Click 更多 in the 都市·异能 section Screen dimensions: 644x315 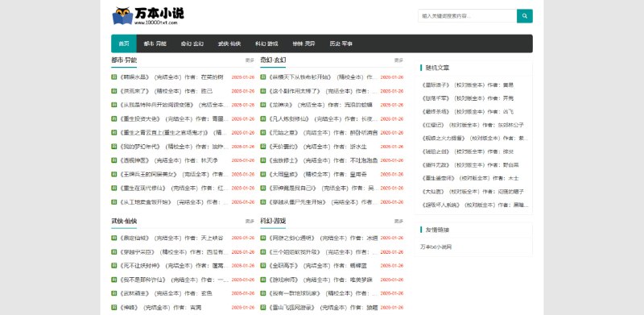tap(250, 60)
